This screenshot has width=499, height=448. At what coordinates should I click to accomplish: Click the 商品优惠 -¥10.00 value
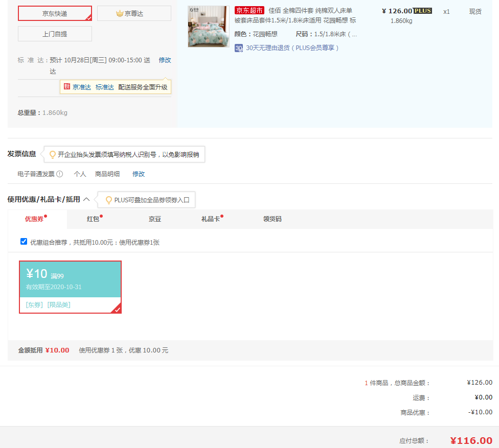480,412
